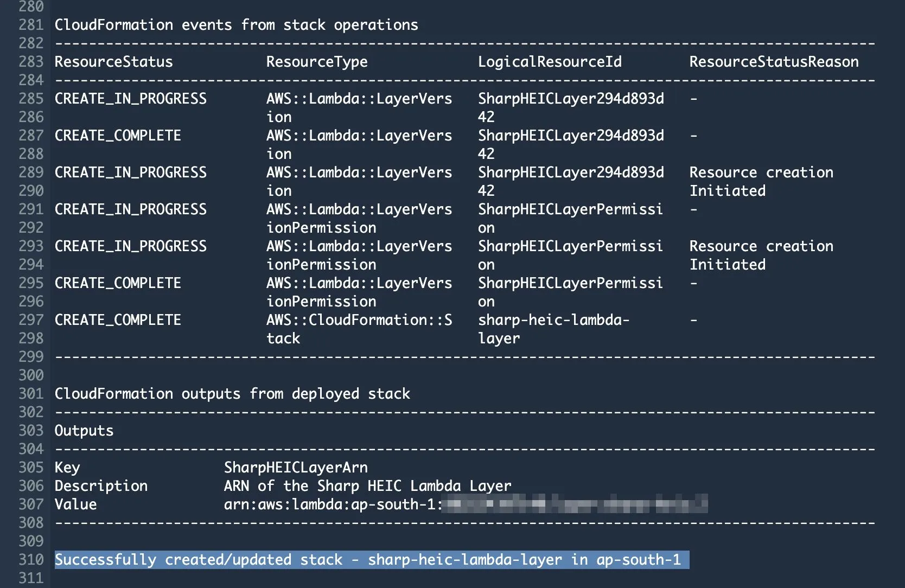Click the 'Outputs' text on line 303
Image resolution: width=905 pixels, height=588 pixels.
(84, 431)
